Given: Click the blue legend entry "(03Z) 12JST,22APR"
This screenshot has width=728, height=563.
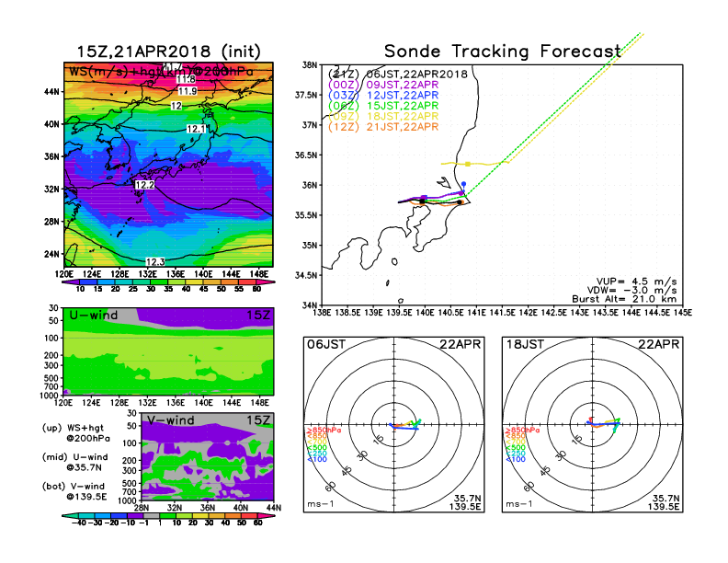Looking at the screenshot, I should pos(383,96).
